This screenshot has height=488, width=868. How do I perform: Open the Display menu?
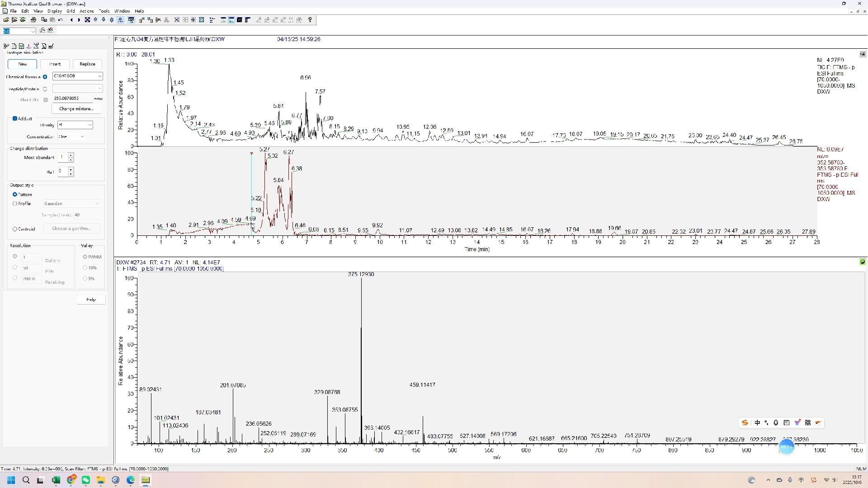point(54,11)
